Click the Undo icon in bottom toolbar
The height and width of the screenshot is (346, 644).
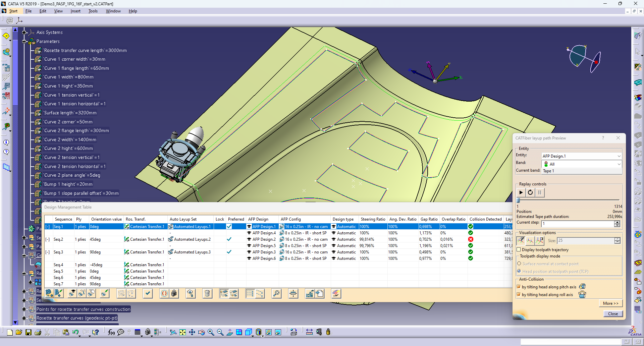point(75,332)
